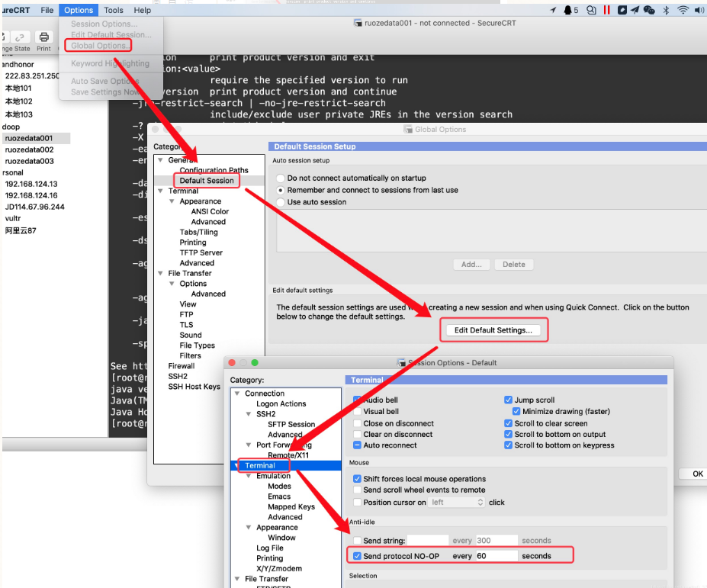Click the NO-OP seconds interval field
707x588 pixels.
(x=496, y=556)
